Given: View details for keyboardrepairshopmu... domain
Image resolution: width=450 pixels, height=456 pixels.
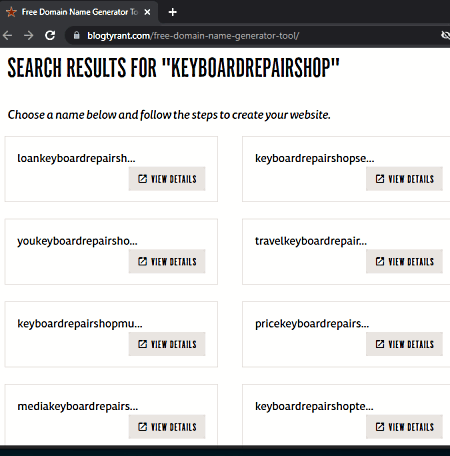Looking at the screenshot, I should click(167, 344).
